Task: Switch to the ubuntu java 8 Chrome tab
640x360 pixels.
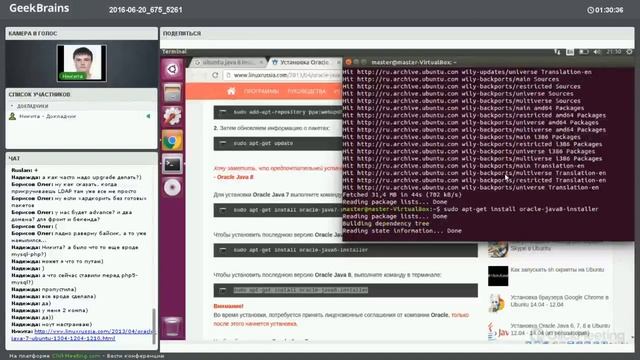Action: click(228, 62)
